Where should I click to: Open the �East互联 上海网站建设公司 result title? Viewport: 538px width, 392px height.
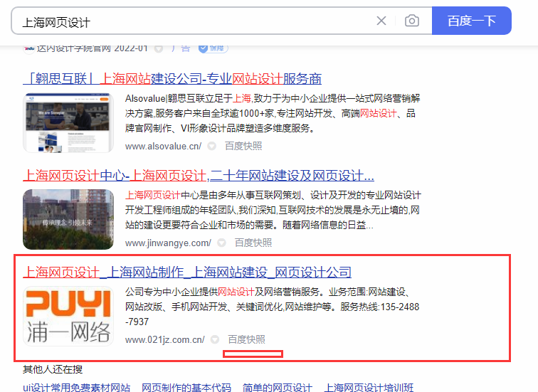(172, 79)
